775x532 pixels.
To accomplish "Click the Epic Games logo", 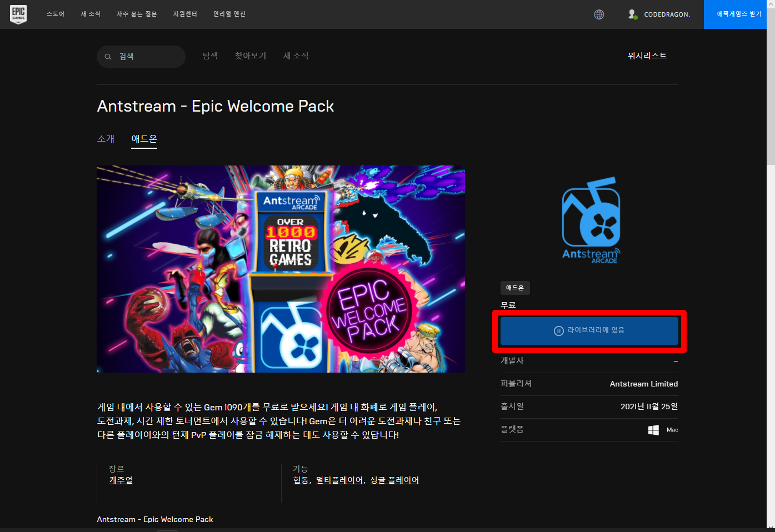I will (x=18, y=14).
